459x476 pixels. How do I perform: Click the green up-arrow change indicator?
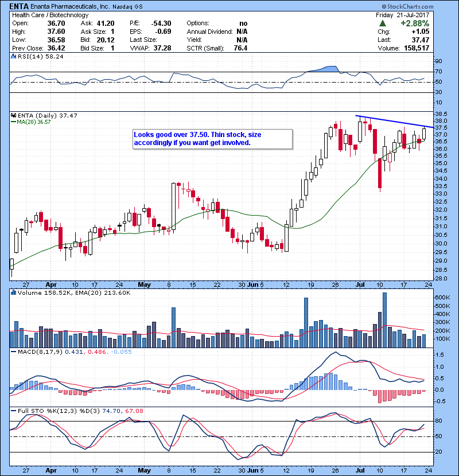coord(383,24)
